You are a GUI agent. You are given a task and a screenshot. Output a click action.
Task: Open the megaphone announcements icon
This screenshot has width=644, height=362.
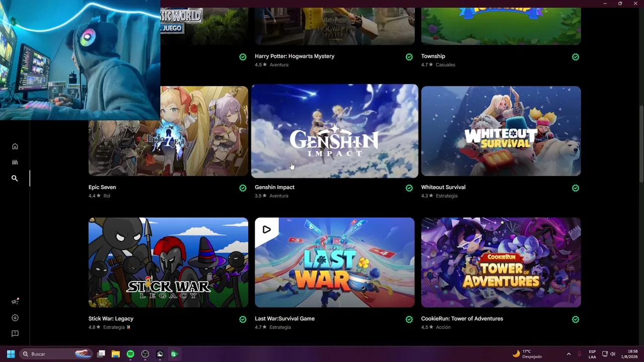click(15, 302)
